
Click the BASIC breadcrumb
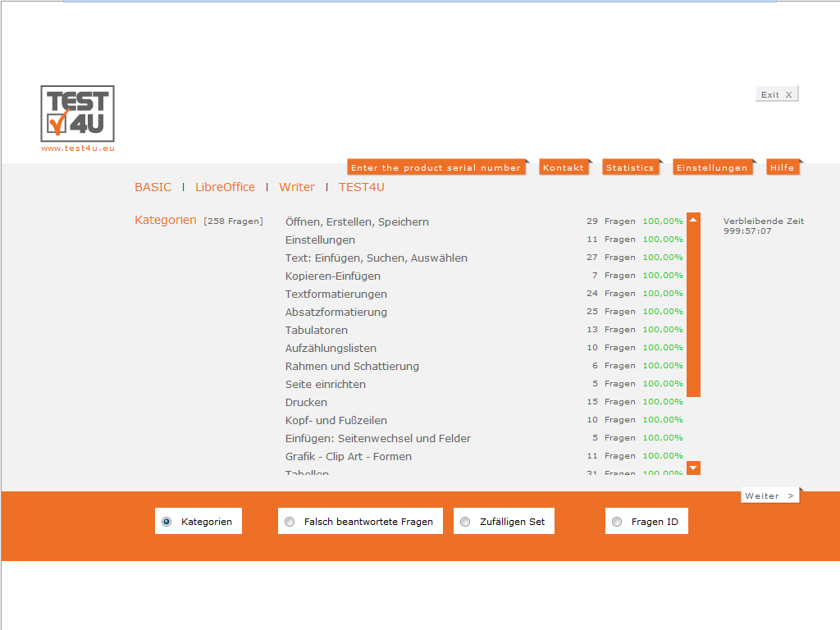click(x=153, y=187)
